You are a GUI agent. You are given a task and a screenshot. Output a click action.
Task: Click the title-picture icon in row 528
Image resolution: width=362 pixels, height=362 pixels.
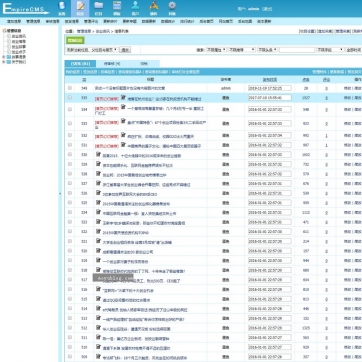[98, 173]
